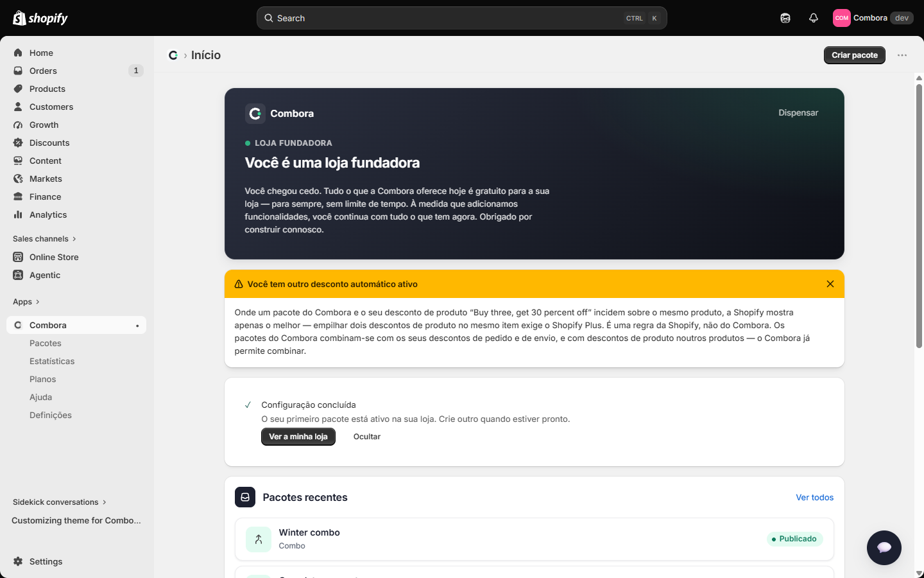This screenshot has height=578, width=924.
Task: Click the search input field
Action: pyautogui.click(x=462, y=18)
